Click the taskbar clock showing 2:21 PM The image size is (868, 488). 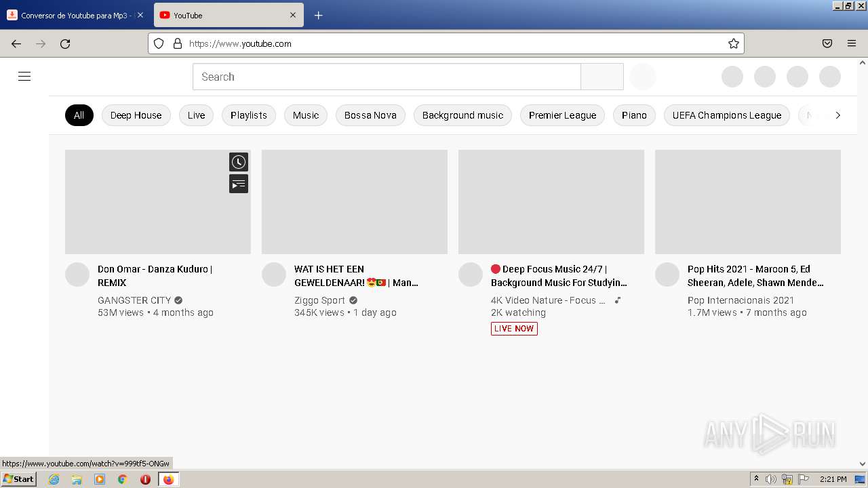(833, 479)
